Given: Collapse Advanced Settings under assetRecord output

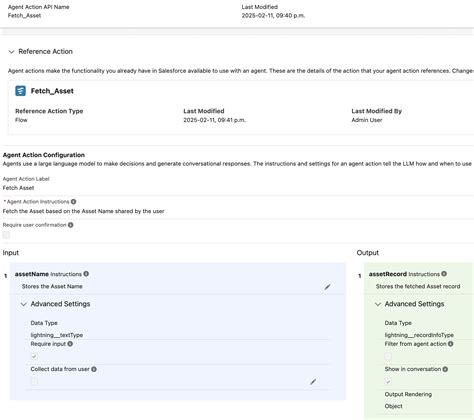Looking at the screenshot, I should [x=378, y=304].
